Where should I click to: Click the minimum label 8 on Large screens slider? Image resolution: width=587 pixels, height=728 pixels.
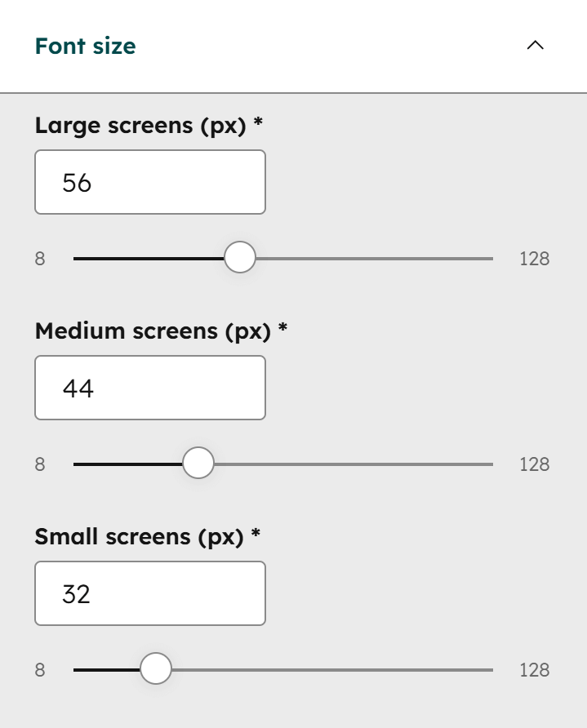40,258
